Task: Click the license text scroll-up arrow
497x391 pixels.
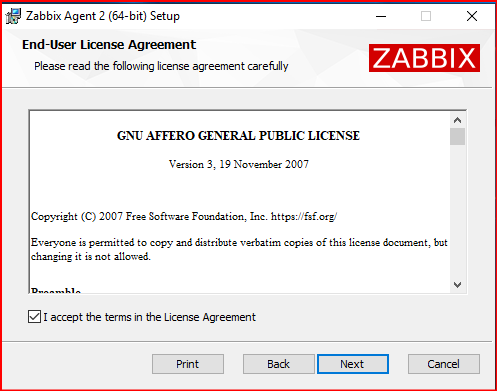Action: [457, 120]
